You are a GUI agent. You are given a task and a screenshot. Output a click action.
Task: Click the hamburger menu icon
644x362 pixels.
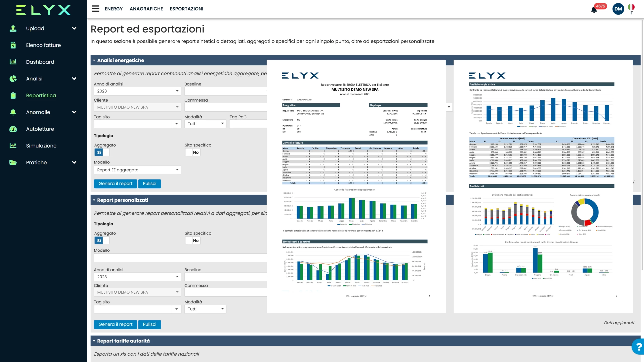(x=95, y=9)
